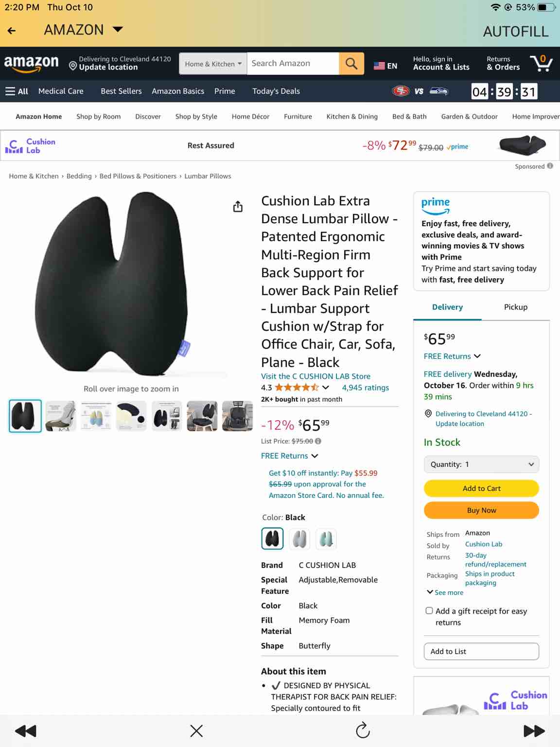
Task: Tap the X close icon in bottom bar
Action: pos(196,730)
